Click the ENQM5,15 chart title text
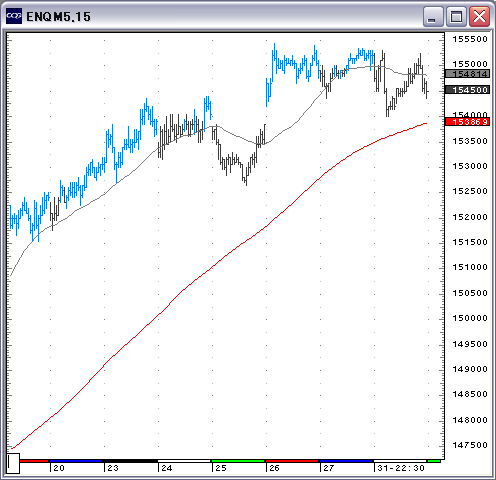Image resolution: width=496 pixels, height=480 pixels. pos(58,17)
